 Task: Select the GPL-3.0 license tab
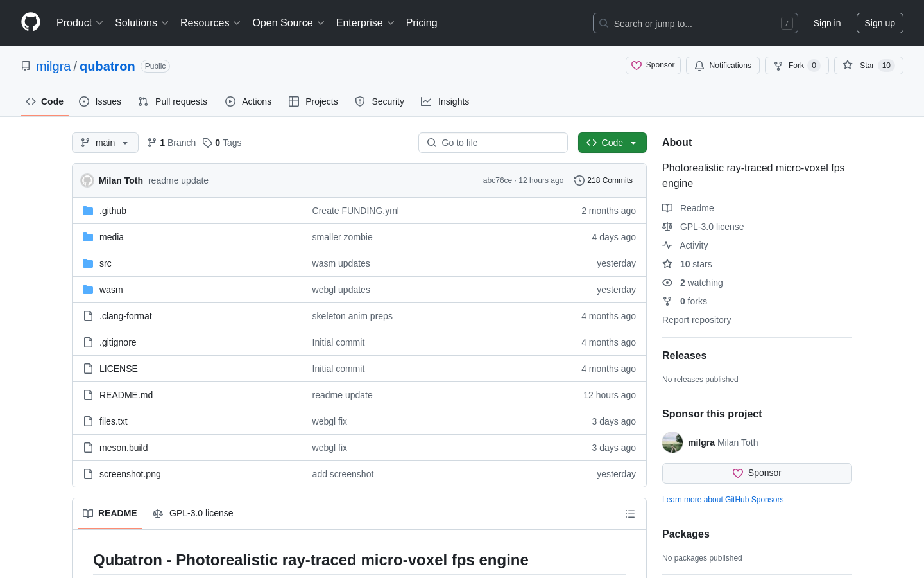click(193, 514)
